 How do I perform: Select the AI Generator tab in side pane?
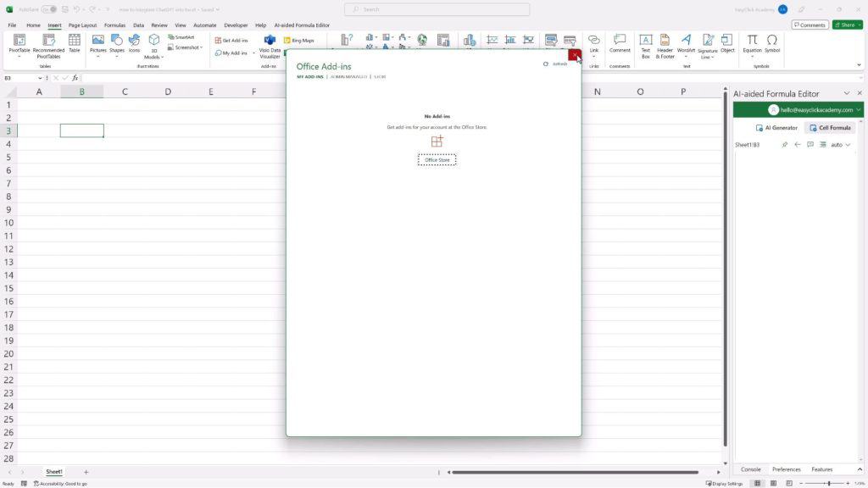(776, 128)
